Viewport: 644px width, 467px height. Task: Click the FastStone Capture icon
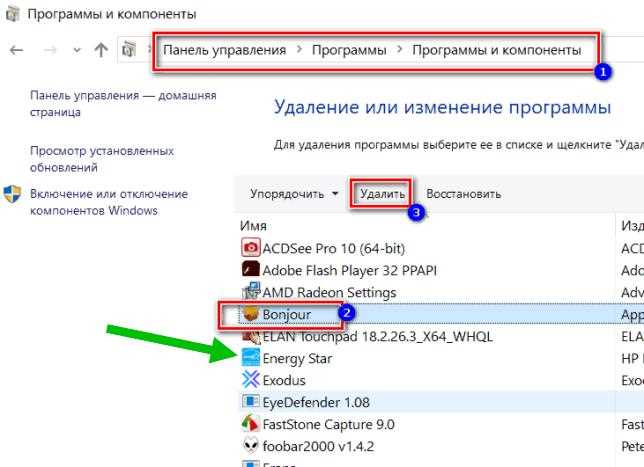point(251,423)
